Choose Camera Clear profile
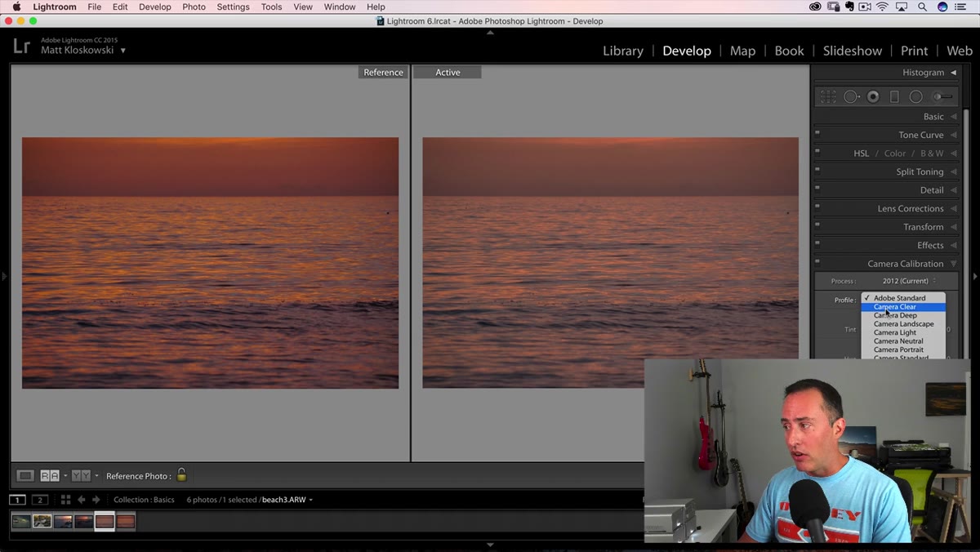 tap(902, 307)
